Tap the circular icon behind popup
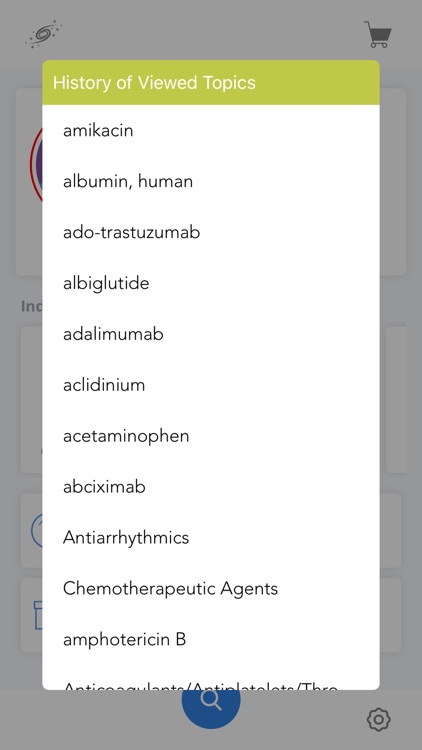 tap(36, 163)
